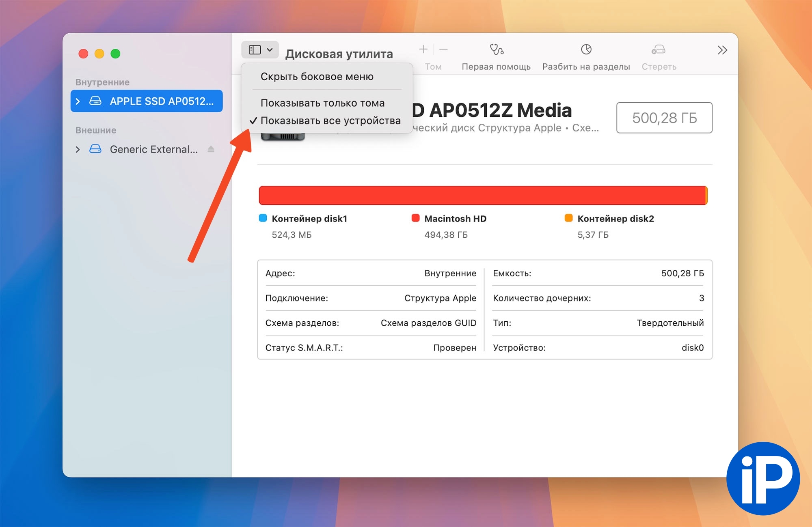Click the orange Контейнер disk2 color swatch
812x527 pixels.
click(x=568, y=218)
